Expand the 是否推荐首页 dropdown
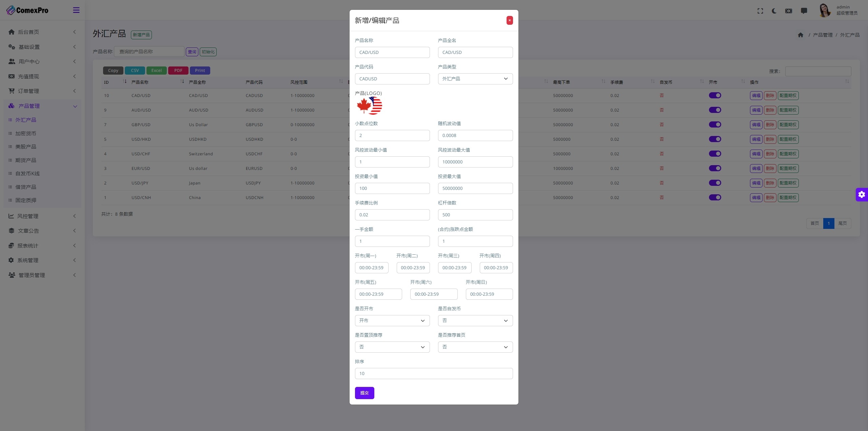868x431 pixels. [474, 347]
